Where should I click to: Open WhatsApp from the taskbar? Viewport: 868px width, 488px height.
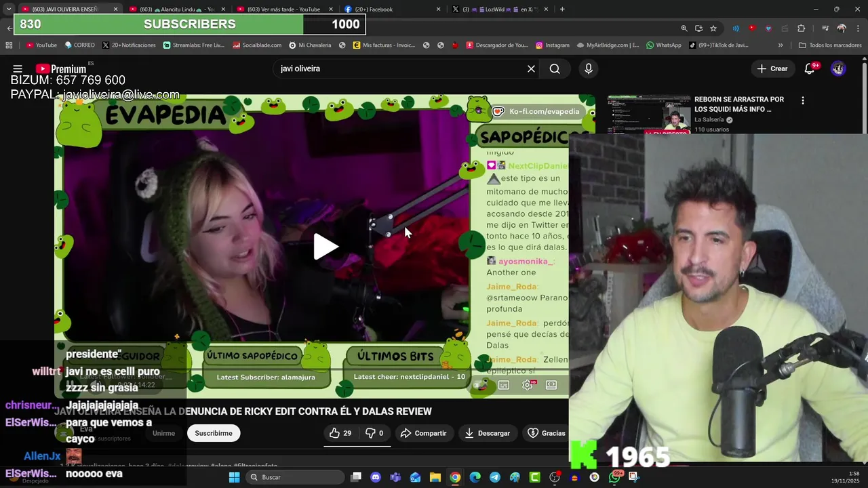point(614,477)
